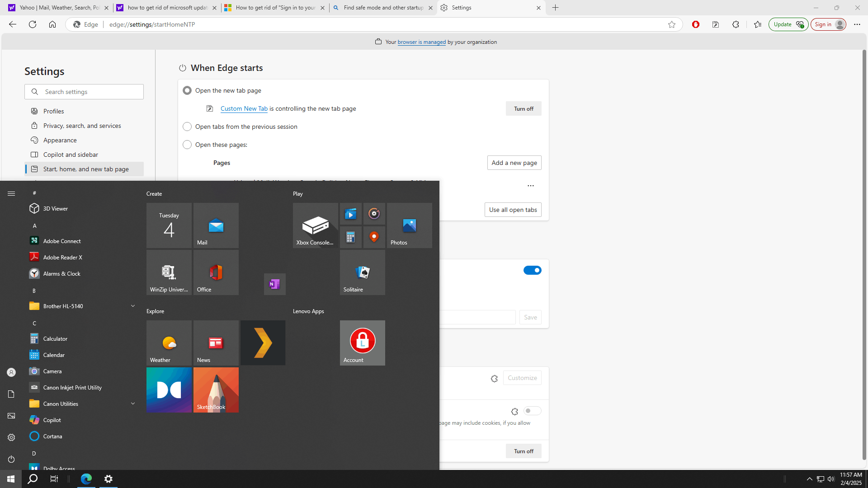Click the Search settings input field
The height and width of the screenshot is (488, 868).
(84, 92)
